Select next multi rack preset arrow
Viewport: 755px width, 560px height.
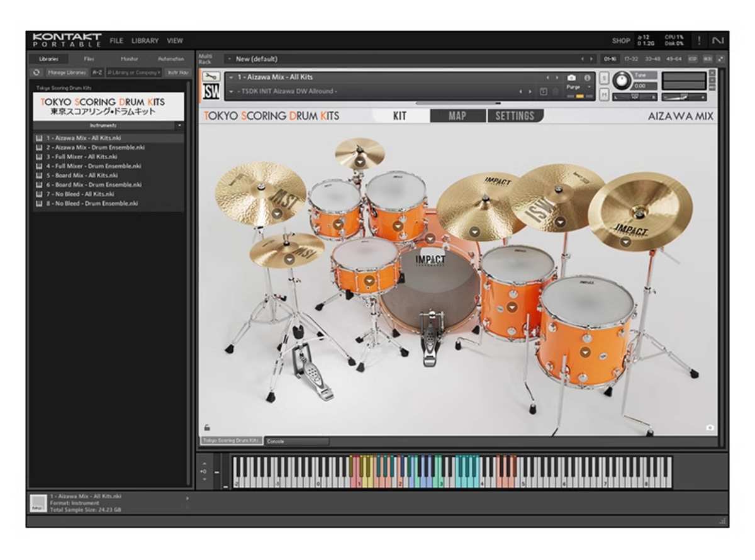point(591,59)
